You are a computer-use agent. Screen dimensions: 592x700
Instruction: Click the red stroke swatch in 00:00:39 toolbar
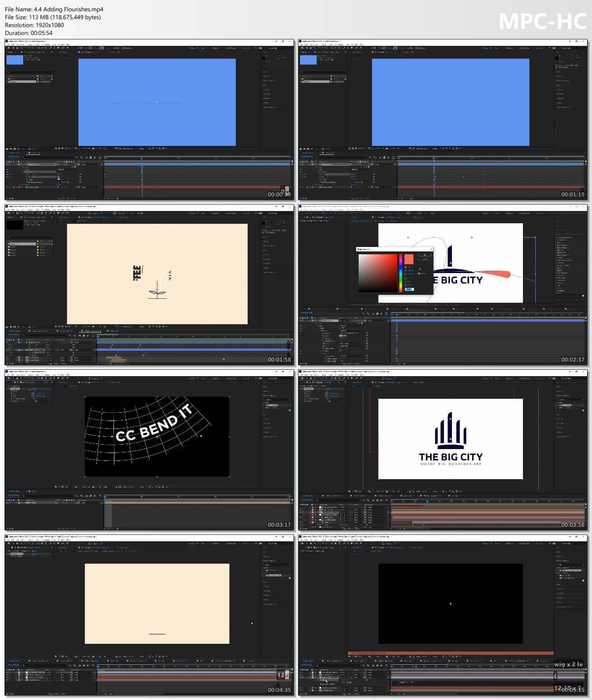tap(102, 48)
